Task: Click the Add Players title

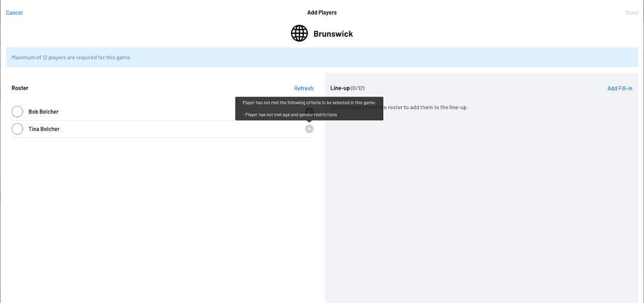Action: click(x=322, y=12)
